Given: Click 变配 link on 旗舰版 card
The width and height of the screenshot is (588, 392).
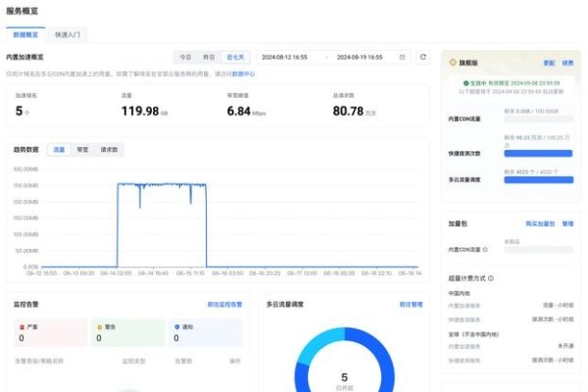Looking at the screenshot, I should 549,63.
